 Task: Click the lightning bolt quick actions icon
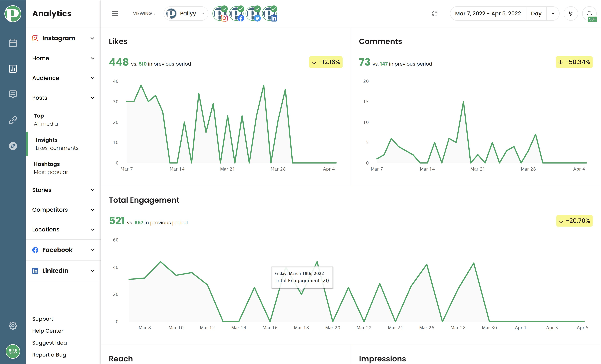[571, 13]
